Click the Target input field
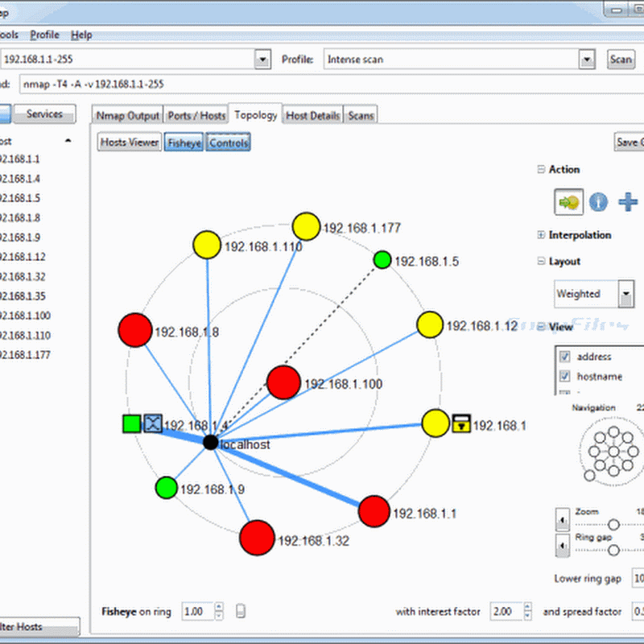 tap(127, 60)
